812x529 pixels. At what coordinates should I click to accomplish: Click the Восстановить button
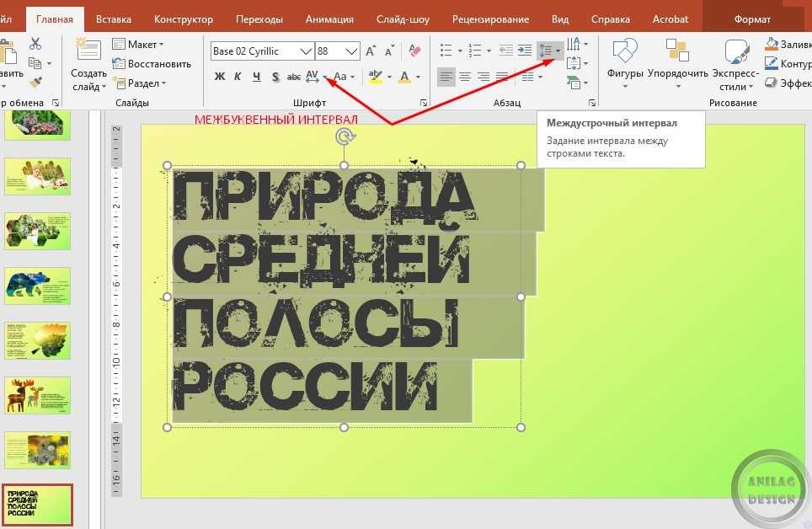(x=152, y=63)
